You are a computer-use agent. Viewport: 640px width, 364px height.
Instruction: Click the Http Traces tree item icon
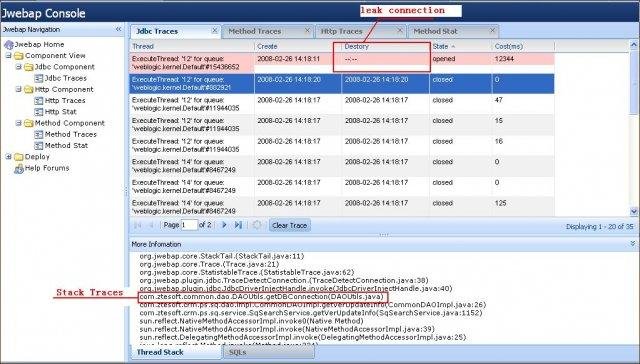click(39, 101)
